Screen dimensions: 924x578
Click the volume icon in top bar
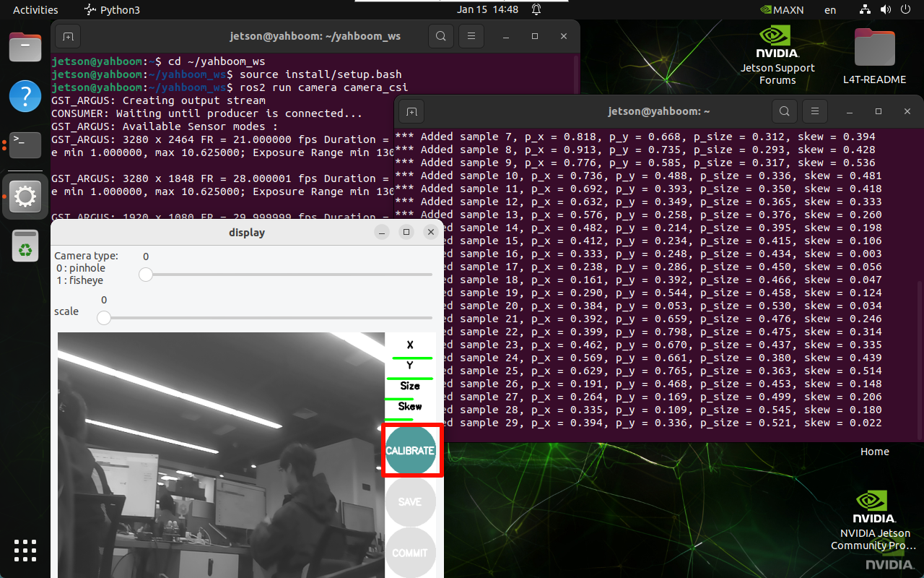tap(886, 10)
